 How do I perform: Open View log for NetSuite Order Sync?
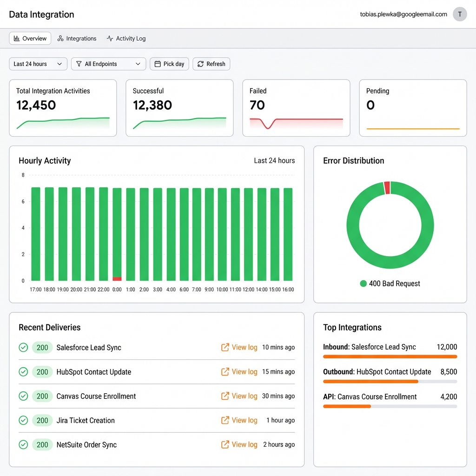[x=239, y=444]
